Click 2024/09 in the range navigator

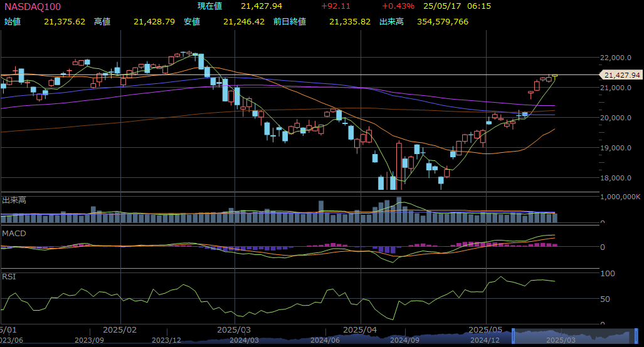tap(404, 340)
